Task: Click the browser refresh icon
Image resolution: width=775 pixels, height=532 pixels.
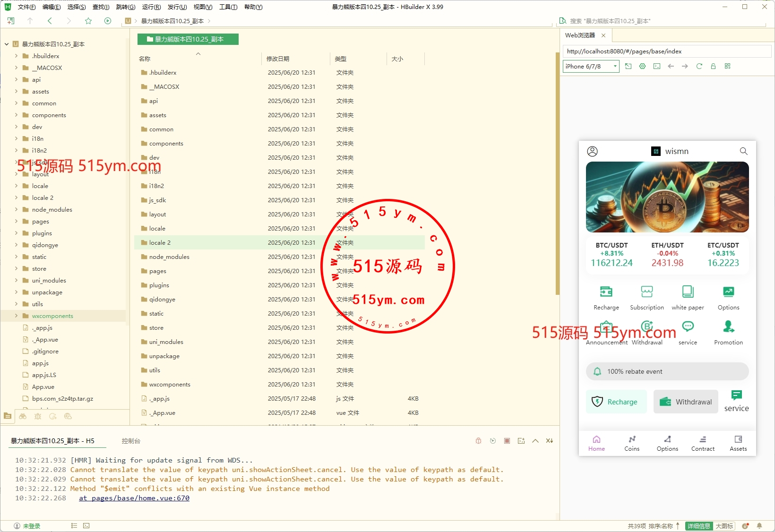Action: [699, 66]
